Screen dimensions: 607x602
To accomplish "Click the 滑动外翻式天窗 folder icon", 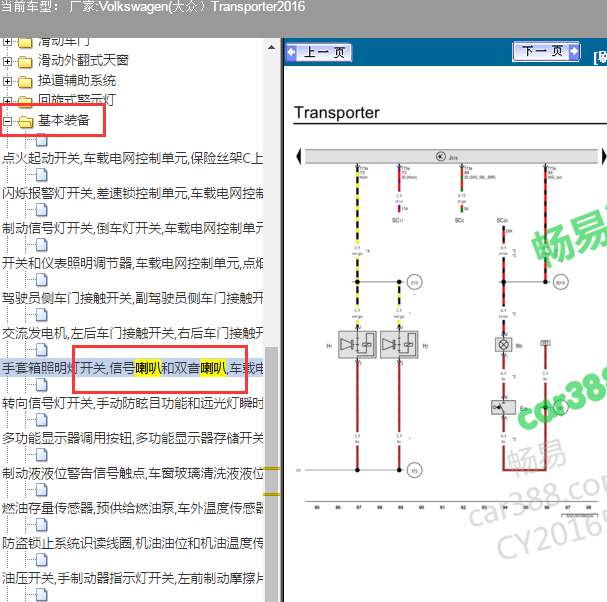I will (25, 62).
